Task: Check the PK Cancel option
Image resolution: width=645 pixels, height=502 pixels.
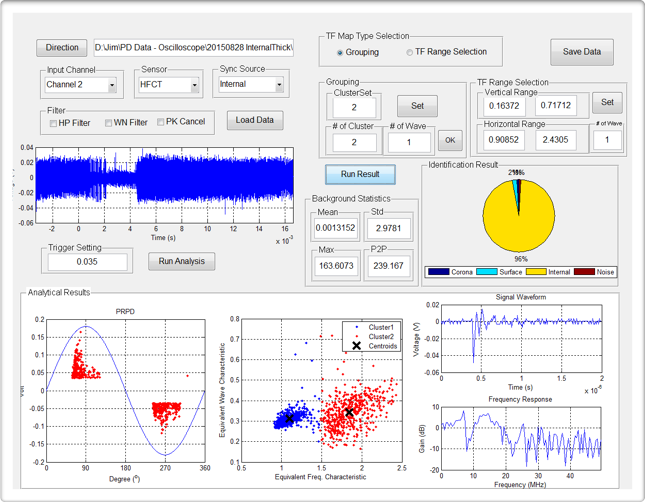Action: click(x=160, y=123)
